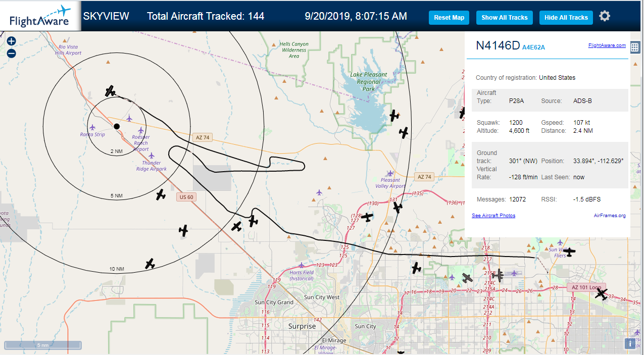The height and width of the screenshot is (355, 644).
Task: Click the Lake Pleasant Regional Park label
Action: pyautogui.click(x=369, y=82)
